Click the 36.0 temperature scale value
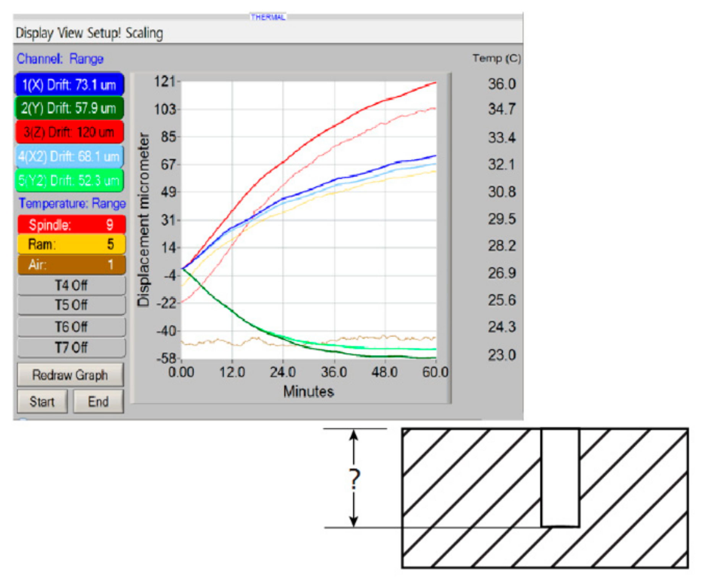The height and width of the screenshot is (588, 703). [502, 84]
